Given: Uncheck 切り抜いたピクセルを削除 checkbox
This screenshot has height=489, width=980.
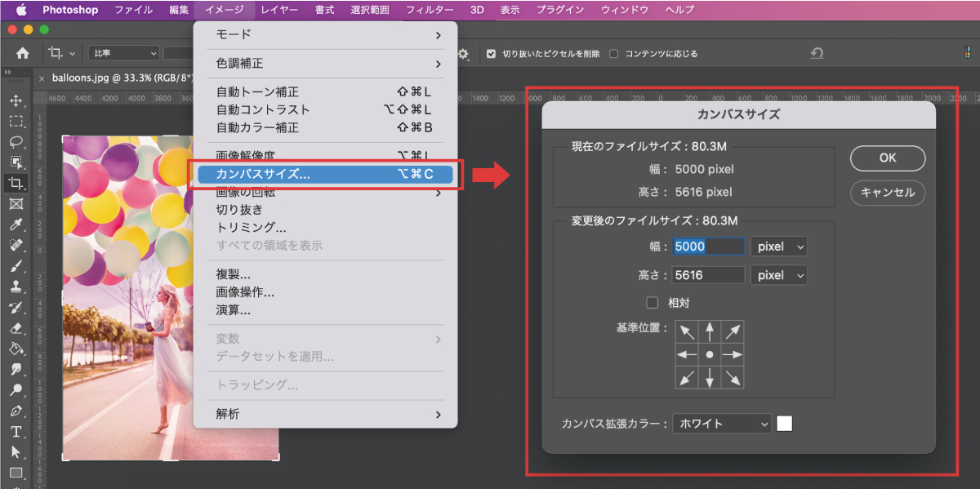Looking at the screenshot, I should (x=491, y=54).
